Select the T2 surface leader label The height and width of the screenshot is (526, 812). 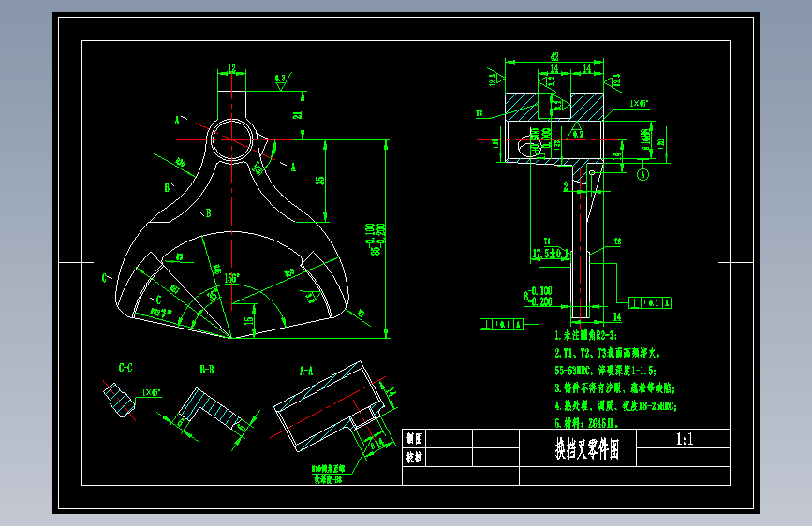(x=617, y=241)
